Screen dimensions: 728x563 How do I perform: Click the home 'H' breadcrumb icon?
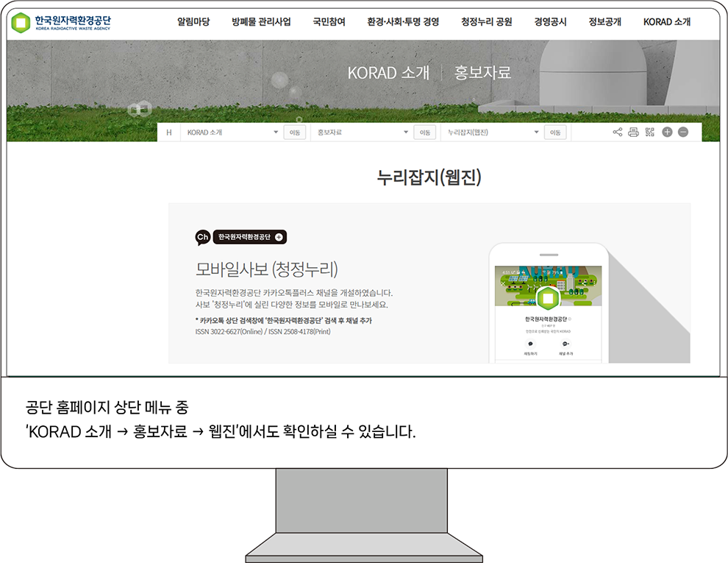[x=169, y=132]
